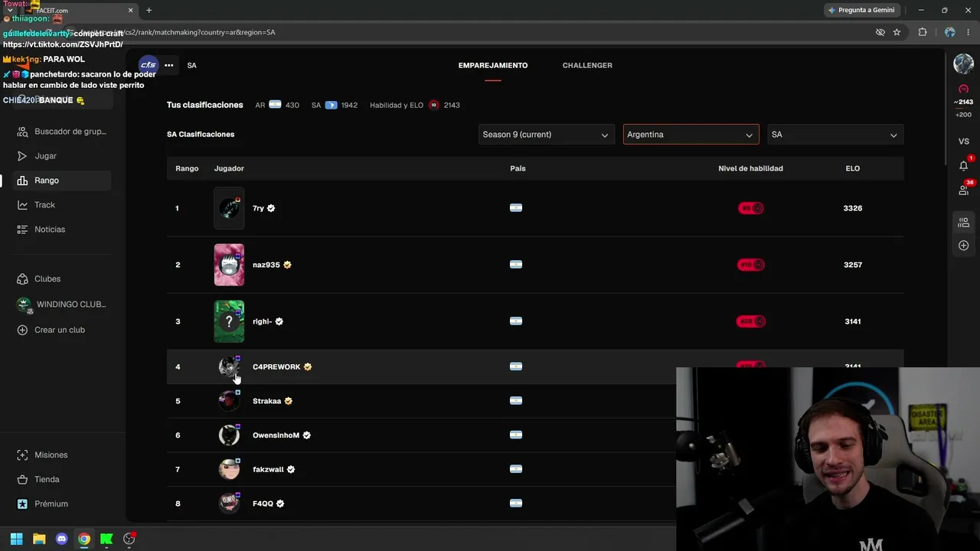Open a new Chrome tab
This screenshot has width=980, height=551.
click(149, 10)
